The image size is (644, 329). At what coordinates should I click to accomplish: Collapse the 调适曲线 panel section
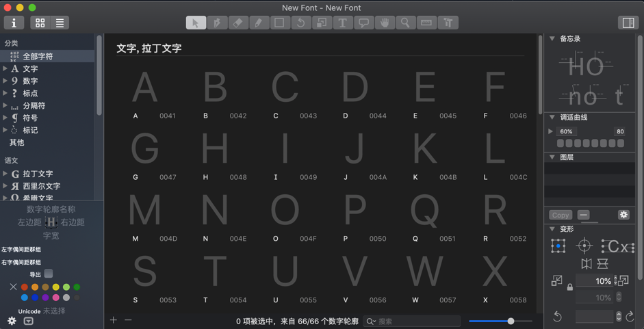(x=552, y=117)
